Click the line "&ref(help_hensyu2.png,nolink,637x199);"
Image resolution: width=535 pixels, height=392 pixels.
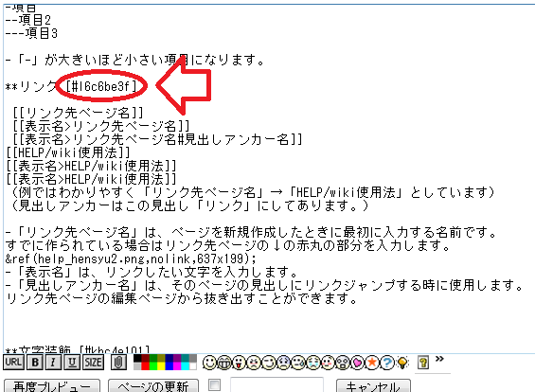(131, 258)
